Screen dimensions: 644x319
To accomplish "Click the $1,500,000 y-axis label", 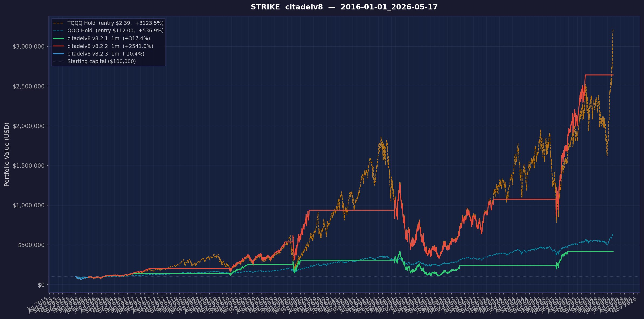I will tap(29, 166).
